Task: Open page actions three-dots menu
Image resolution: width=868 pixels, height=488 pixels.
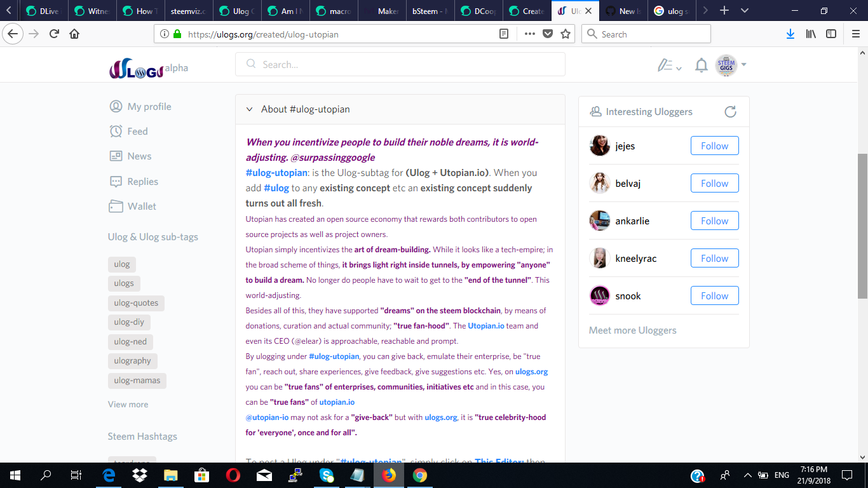Action: pos(529,34)
